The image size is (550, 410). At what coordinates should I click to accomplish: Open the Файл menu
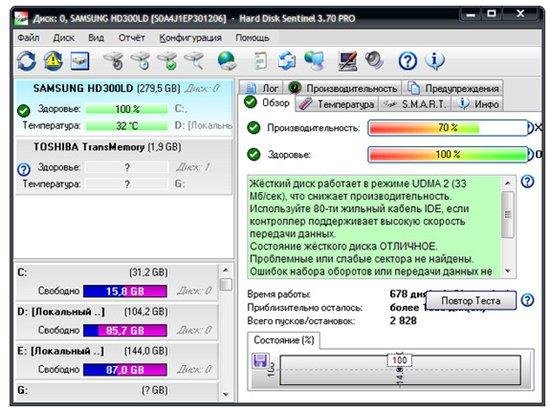28,38
